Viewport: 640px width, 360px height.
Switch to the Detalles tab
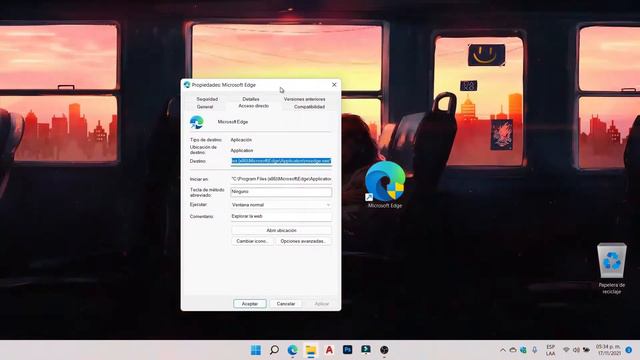[x=251, y=99]
